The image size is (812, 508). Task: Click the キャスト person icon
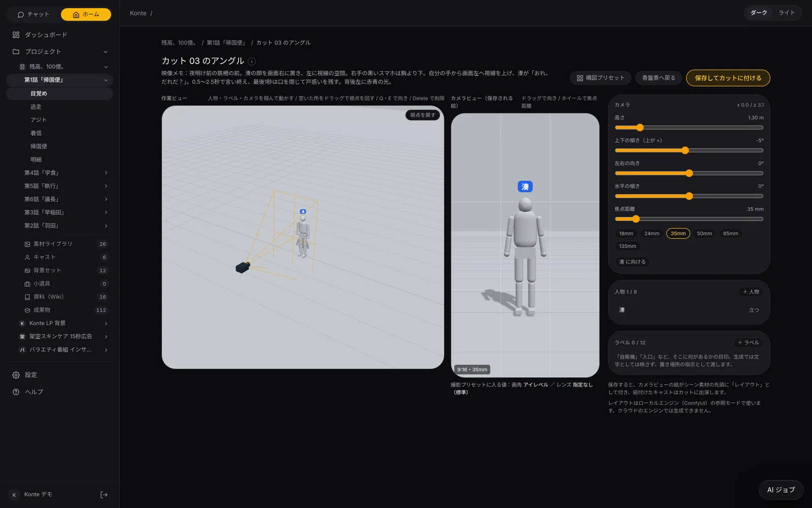pyautogui.click(x=27, y=257)
